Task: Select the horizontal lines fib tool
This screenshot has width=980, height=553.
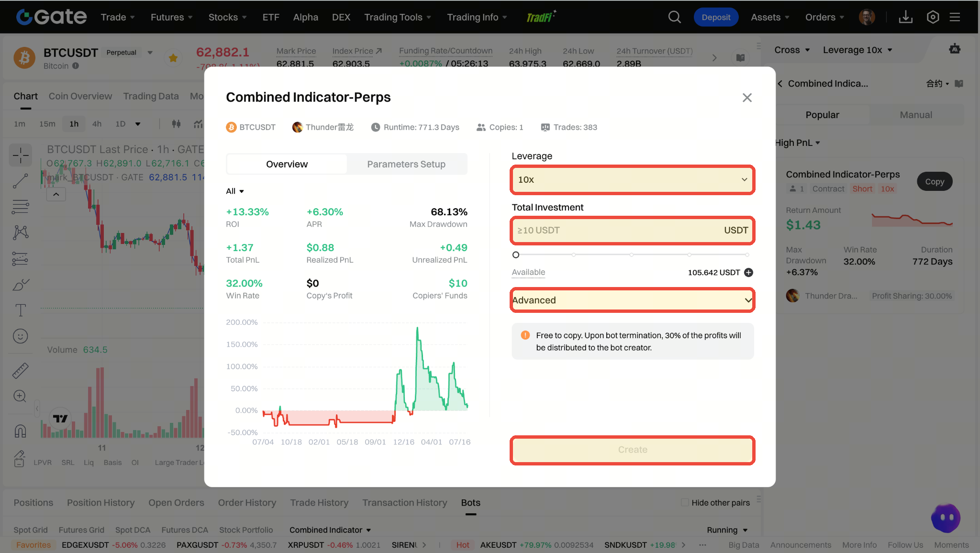Action: [20, 207]
